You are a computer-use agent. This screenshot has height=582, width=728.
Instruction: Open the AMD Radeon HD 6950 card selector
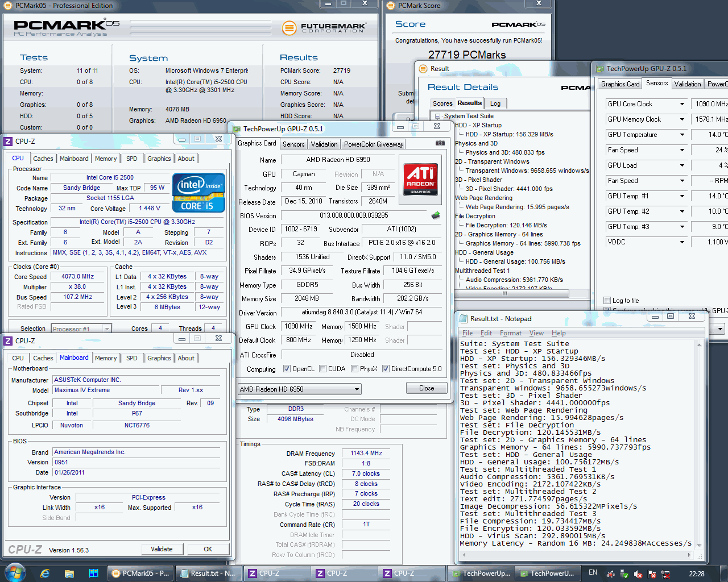tap(299, 389)
